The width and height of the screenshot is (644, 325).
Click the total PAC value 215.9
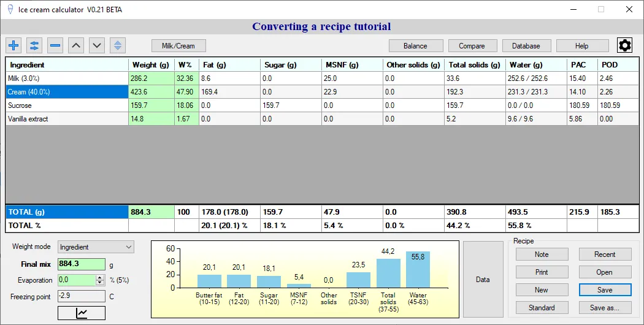[x=583, y=212]
